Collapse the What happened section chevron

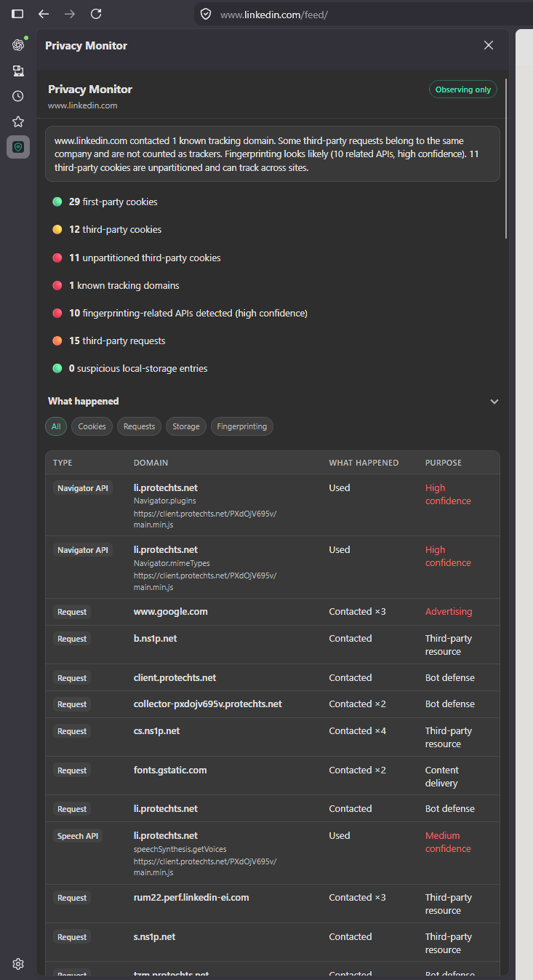[494, 402]
